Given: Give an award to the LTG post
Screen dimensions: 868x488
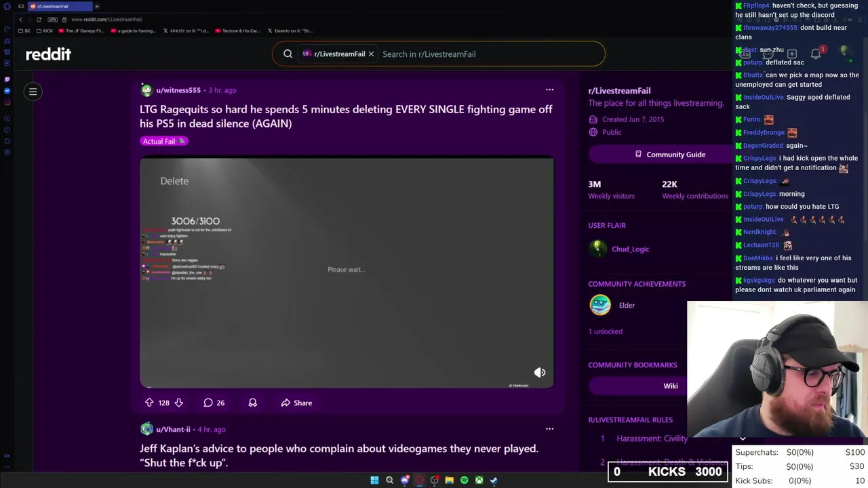Looking at the screenshot, I should [x=252, y=403].
